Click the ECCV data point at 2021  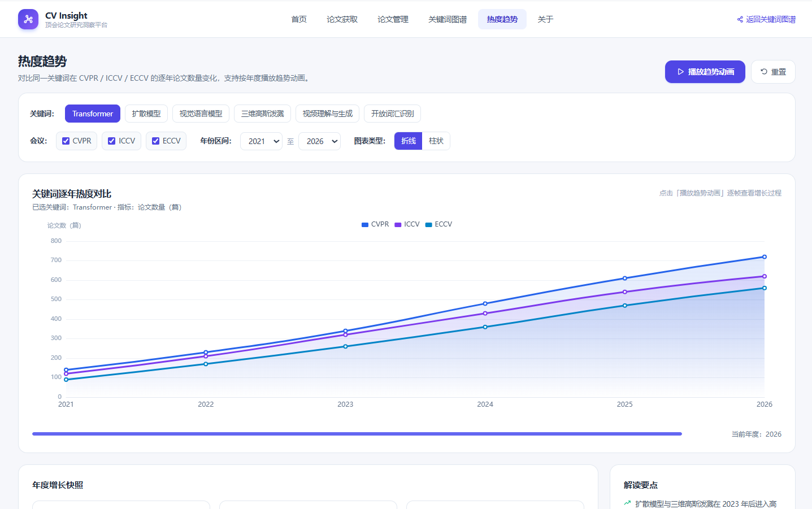click(66, 380)
